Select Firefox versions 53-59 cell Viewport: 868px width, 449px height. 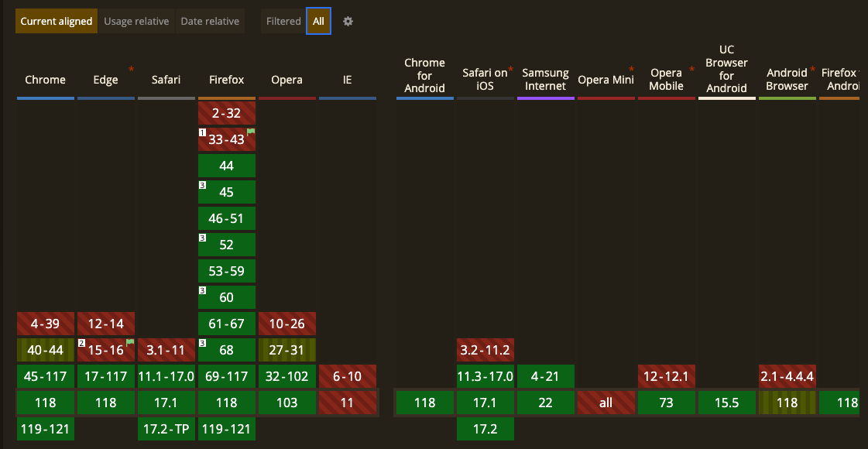(226, 271)
